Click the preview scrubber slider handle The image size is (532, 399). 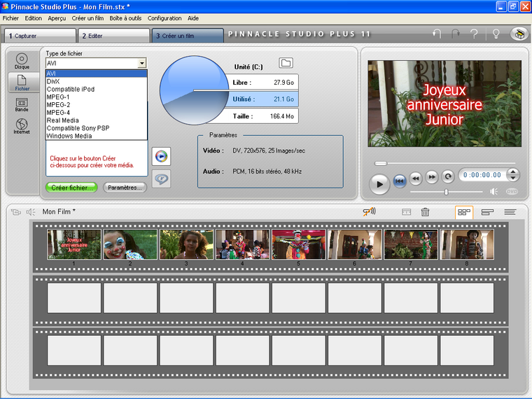pyautogui.click(x=381, y=163)
